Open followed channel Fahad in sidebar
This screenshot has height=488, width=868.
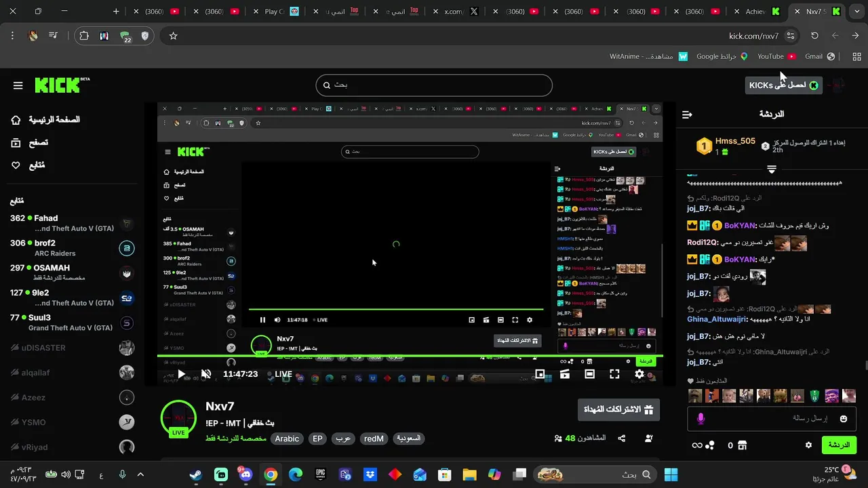tap(71, 223)
